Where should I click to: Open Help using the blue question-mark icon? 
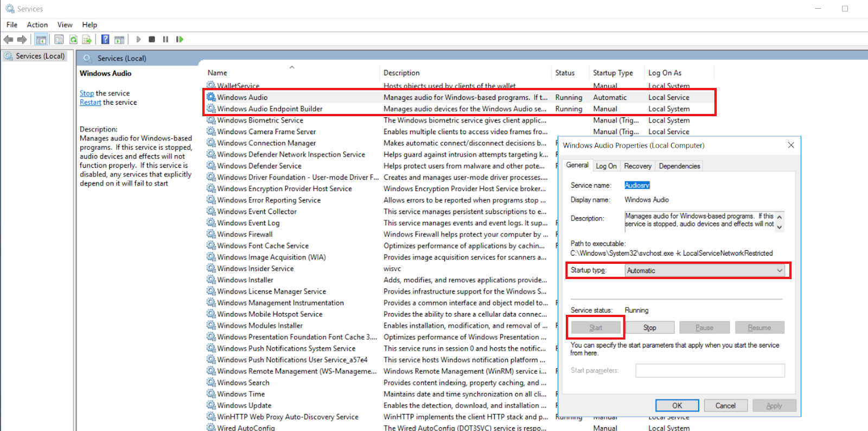coord(105,39)
